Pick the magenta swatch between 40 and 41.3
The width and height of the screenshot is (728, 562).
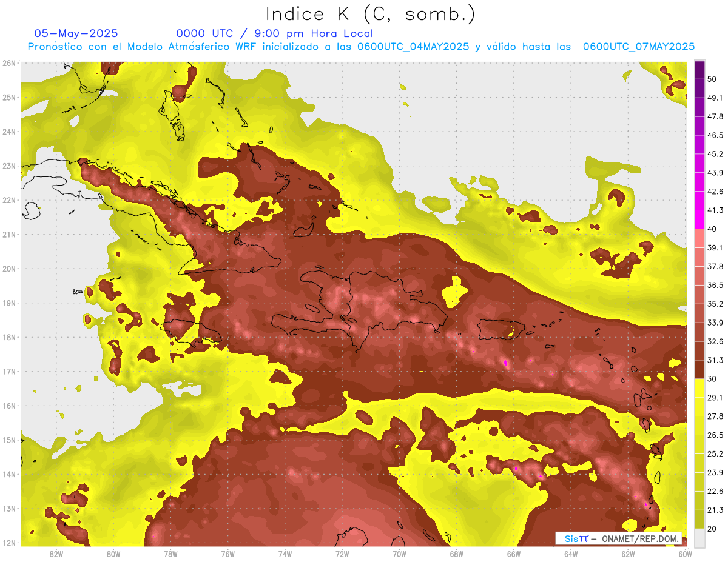click(699, 219)
